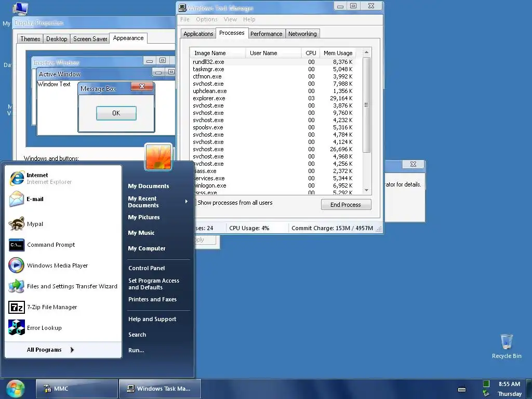The width and height of the screenshot is (532, 399).
Task: Sort processes by CPU column
Action: tap(311, 53)
